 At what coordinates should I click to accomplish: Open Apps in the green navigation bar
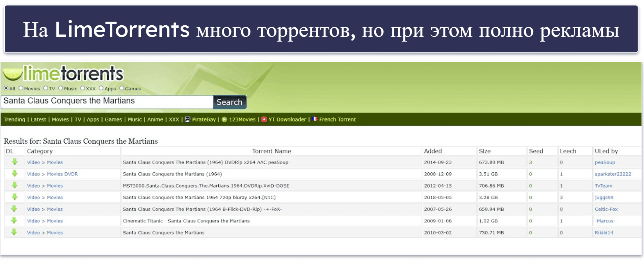(x=93, y=120)
